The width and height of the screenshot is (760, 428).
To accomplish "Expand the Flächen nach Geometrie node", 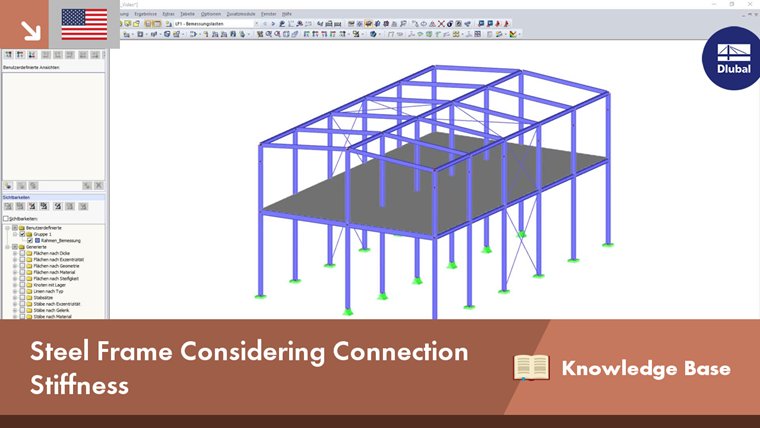I will (15, 266).
